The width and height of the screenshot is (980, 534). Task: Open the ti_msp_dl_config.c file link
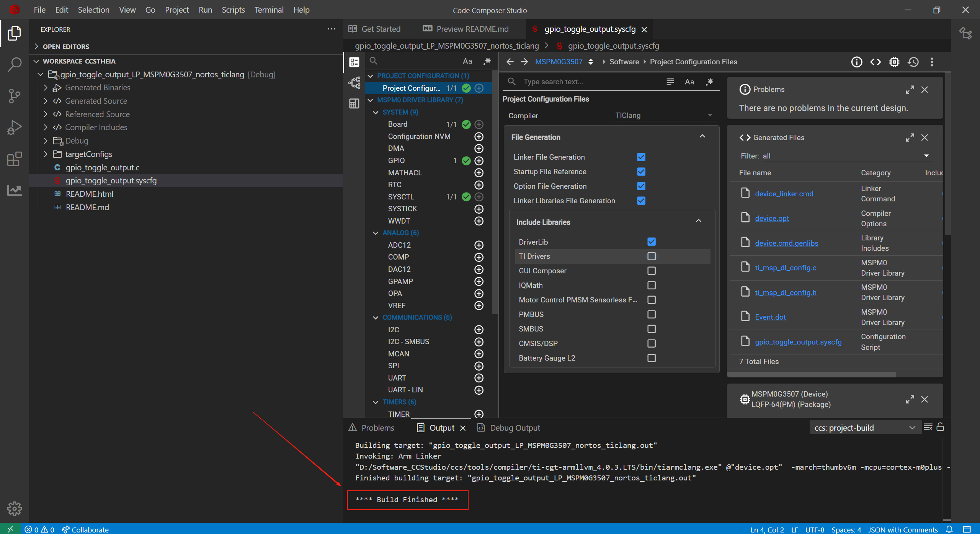click(786, 268)
